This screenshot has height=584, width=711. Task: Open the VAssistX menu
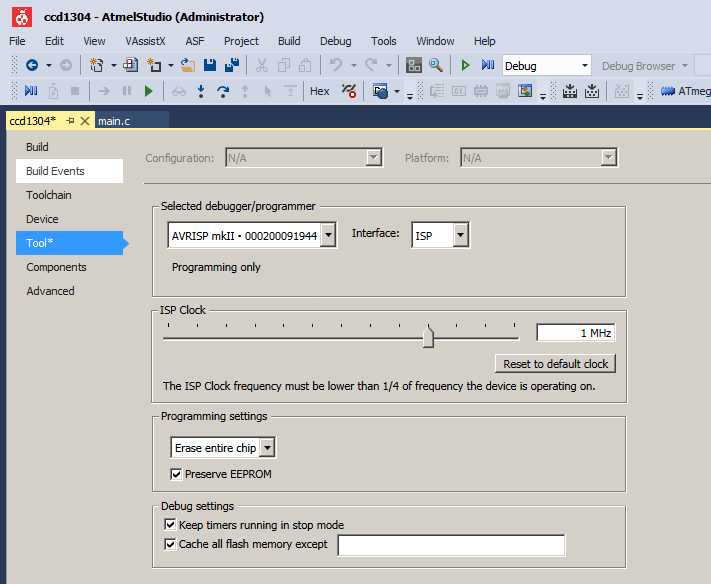(145, 41)
